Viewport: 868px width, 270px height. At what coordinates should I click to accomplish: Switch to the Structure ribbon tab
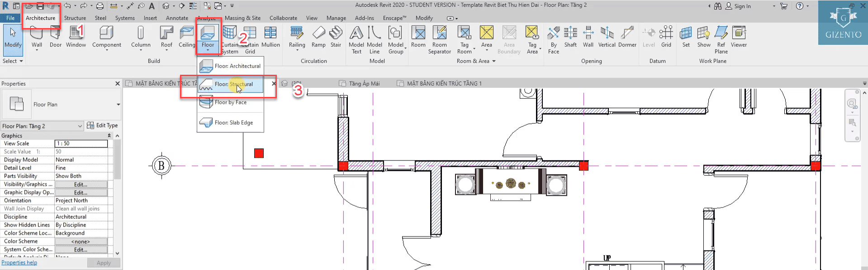pos(75,18)
